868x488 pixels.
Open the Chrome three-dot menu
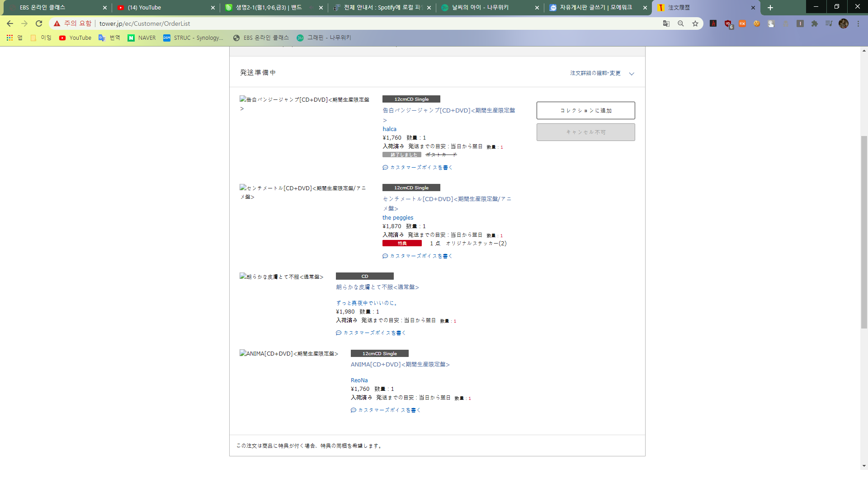pos(858,23)
